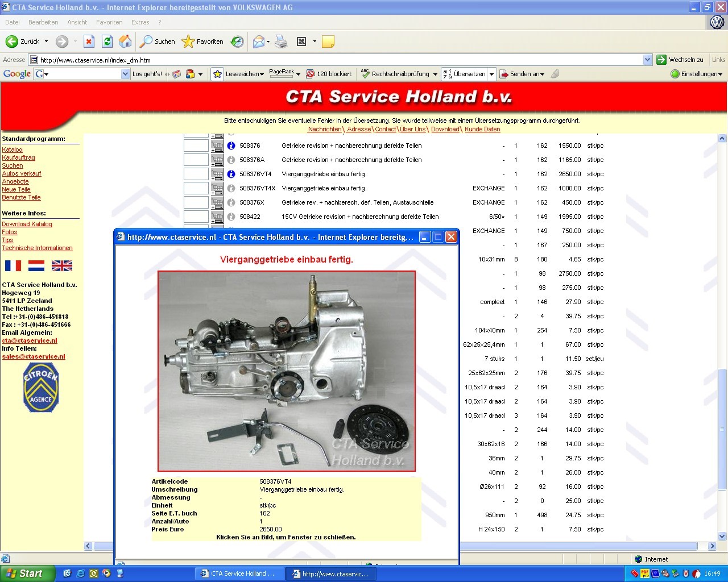Click the Print icon in the toolbar
Screen dimensions: 728x582
tap(281, 41)
